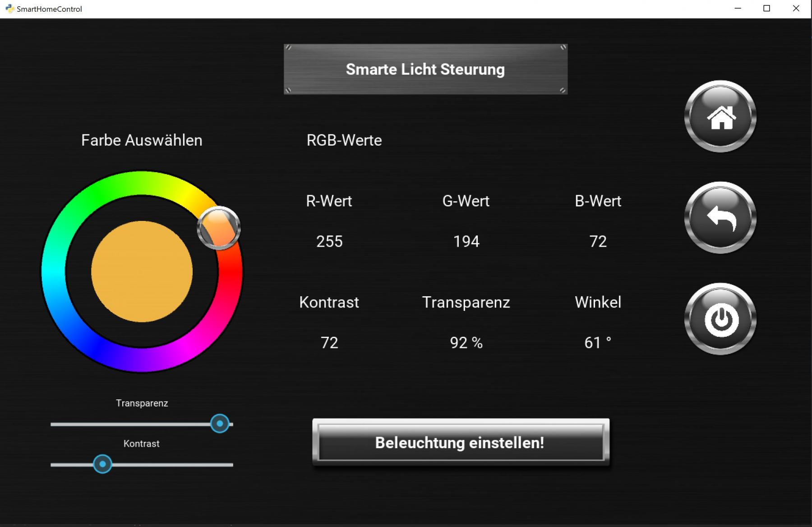This screenshot has width=812, height=527.
Task: Click the Winkel value 61°
Action: click(x=597, y=343)
